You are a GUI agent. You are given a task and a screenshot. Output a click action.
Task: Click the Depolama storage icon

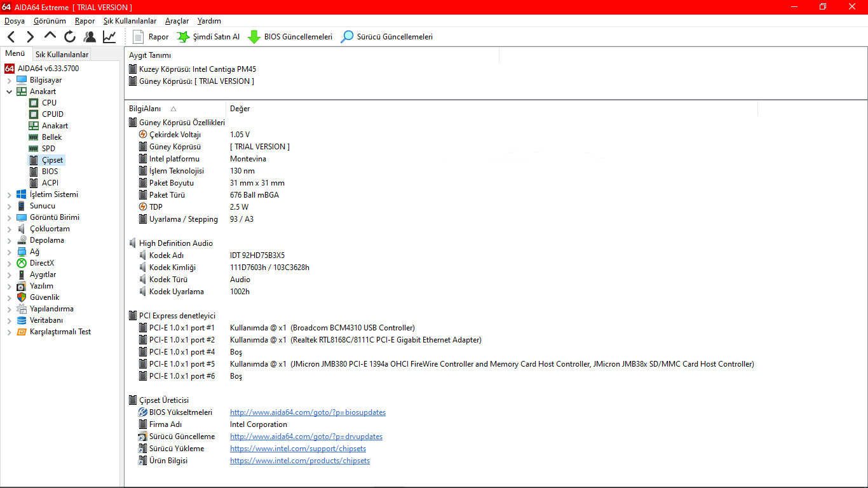pyautogui.click(x=22, y=240)
